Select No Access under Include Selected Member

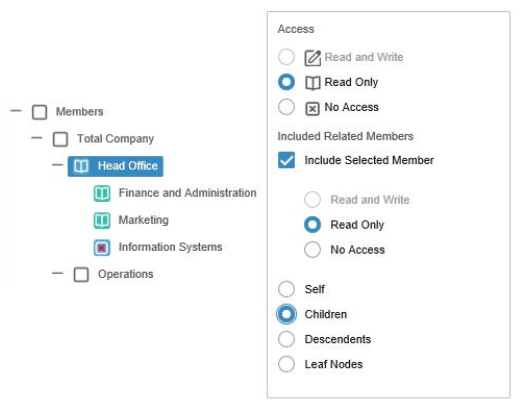point(312,250)
